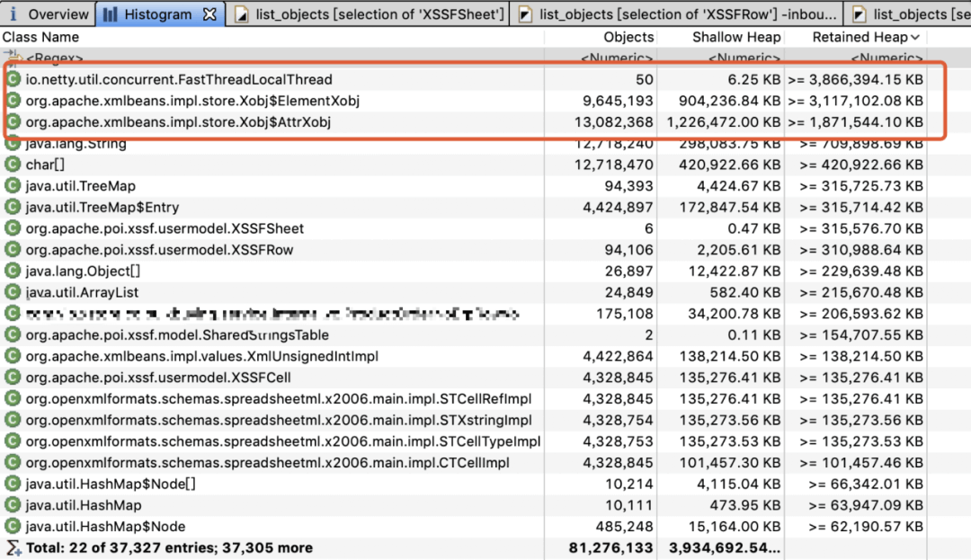This screenshot has width=971, height=560.
Task: Close the Histogram tab
Action: click(x=210, y=13)
